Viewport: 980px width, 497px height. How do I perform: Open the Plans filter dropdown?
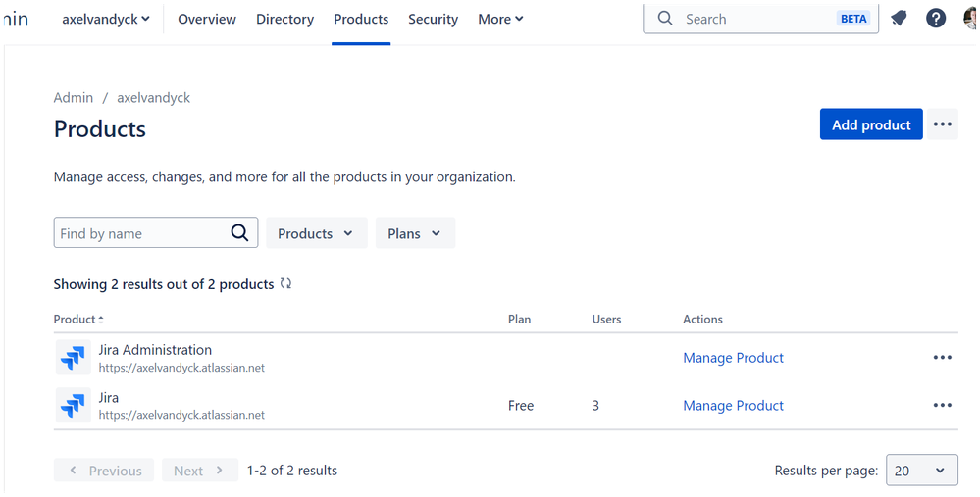pyautogui.click(x=415, y=233)
